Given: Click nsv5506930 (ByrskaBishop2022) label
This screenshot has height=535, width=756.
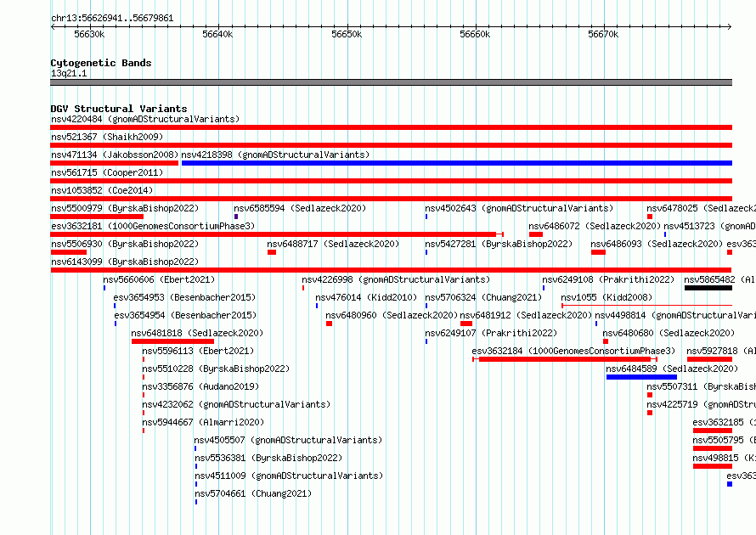Looking at the screenshot, I should coord(125,244).
